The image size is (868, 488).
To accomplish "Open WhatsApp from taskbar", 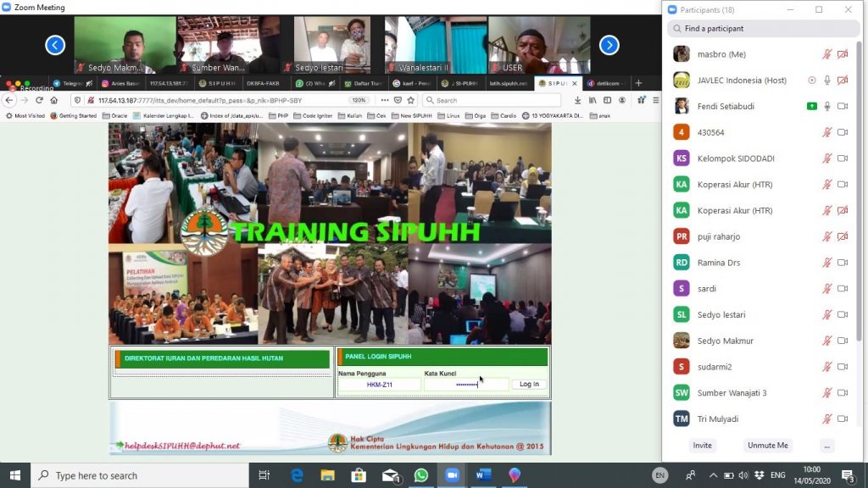I will coord(420,475).
